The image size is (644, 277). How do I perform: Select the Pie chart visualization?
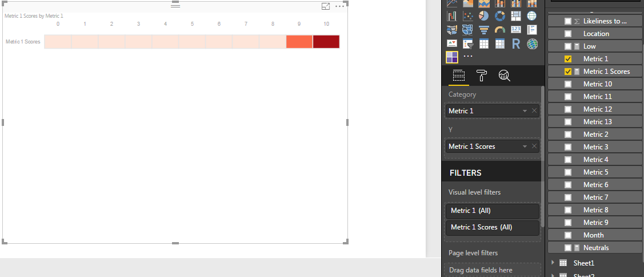click(484, 16)
